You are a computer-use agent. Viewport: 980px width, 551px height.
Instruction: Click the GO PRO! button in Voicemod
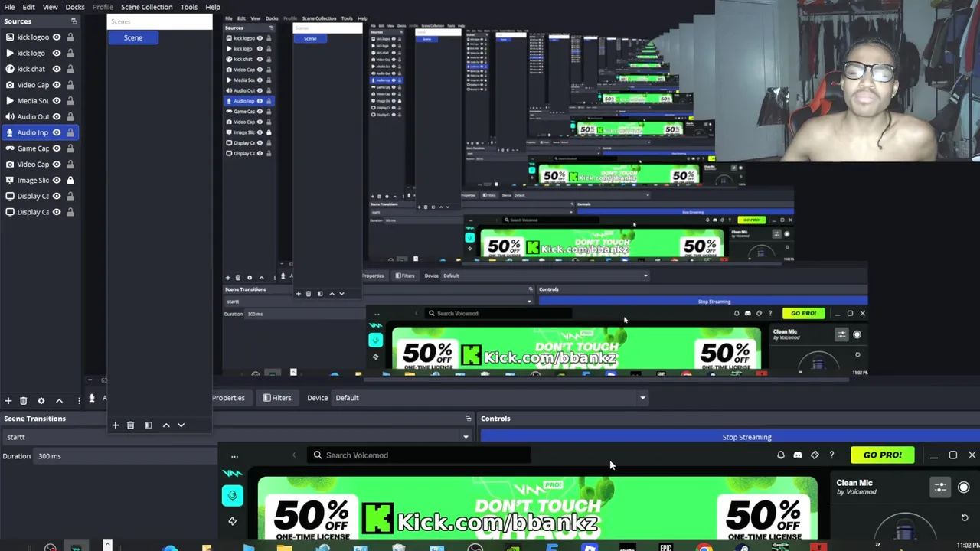(882, 455)
